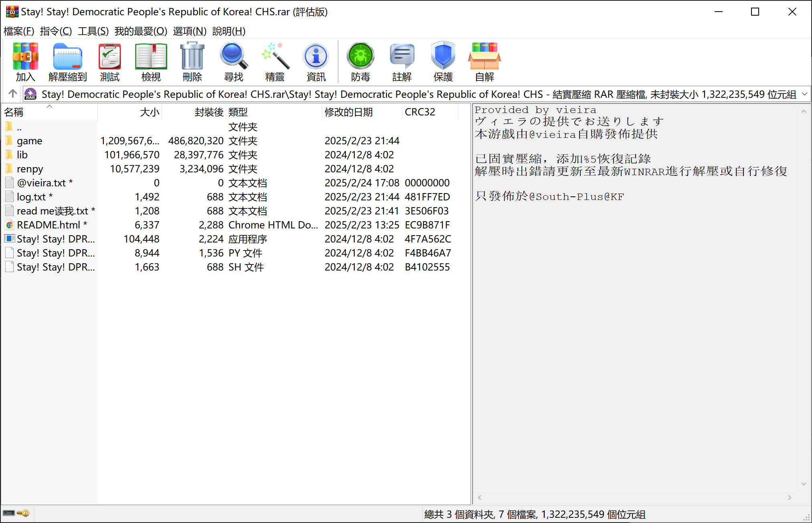Click the 加入 (Add) toolbar icon
The width and height of the screenshot is (812, 523).
click(25, 57)
